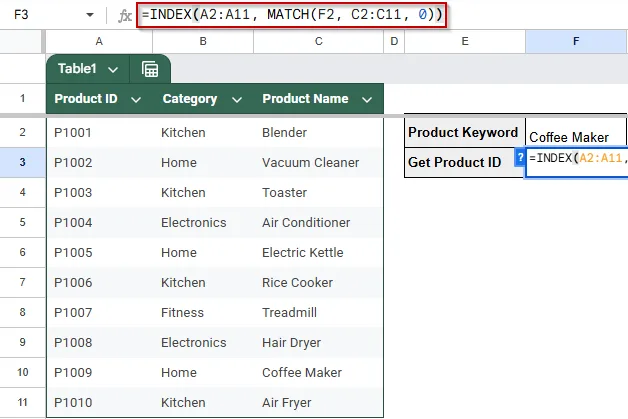
Task: Select the Electronics cell in row 9
Action: click(203, 342)
